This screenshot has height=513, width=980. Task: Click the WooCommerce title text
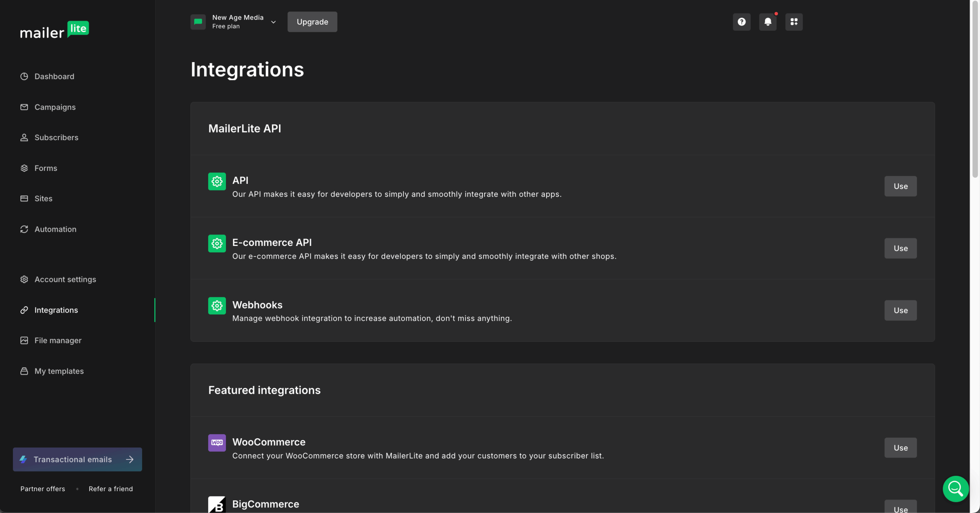[269, 442]
